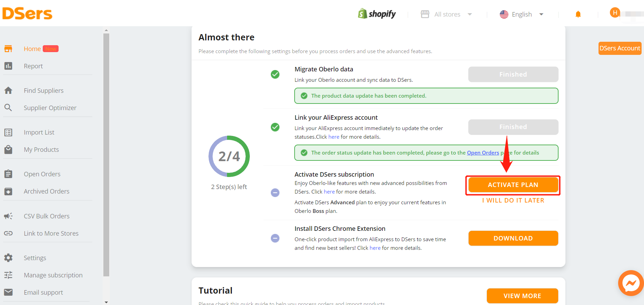The image size is (644, 305).
Task: Open CSV Bulk Orders
Action: pyautogui.click(x=47, y=216)
